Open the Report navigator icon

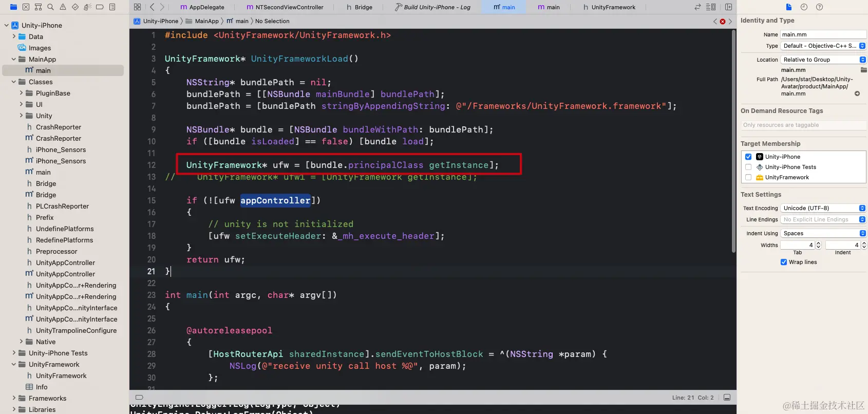(112, 7)
